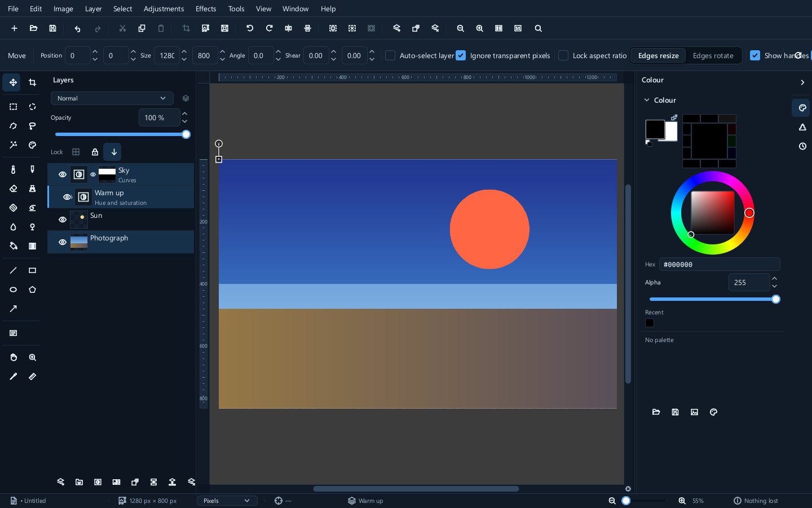Select the text tool
This screenshot has height=508, width=812.
click(13, 333)
